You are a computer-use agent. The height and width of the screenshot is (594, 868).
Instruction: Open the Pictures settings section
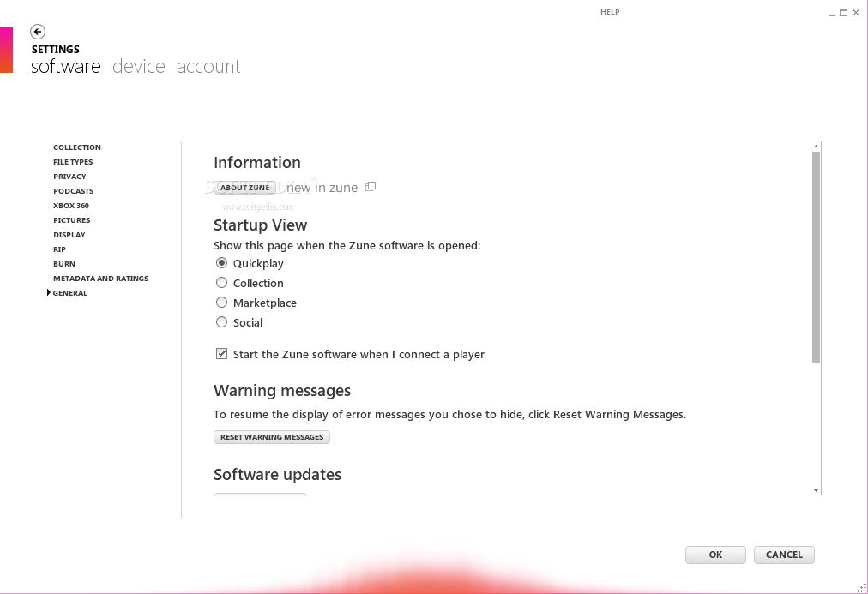coord(71,220)
